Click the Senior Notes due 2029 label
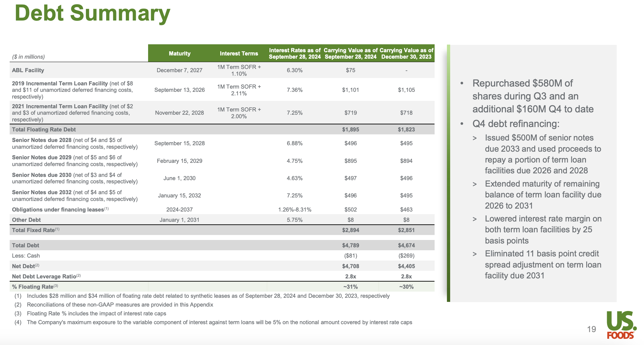Viewport: 644px width, 345px height. (42, 158)
